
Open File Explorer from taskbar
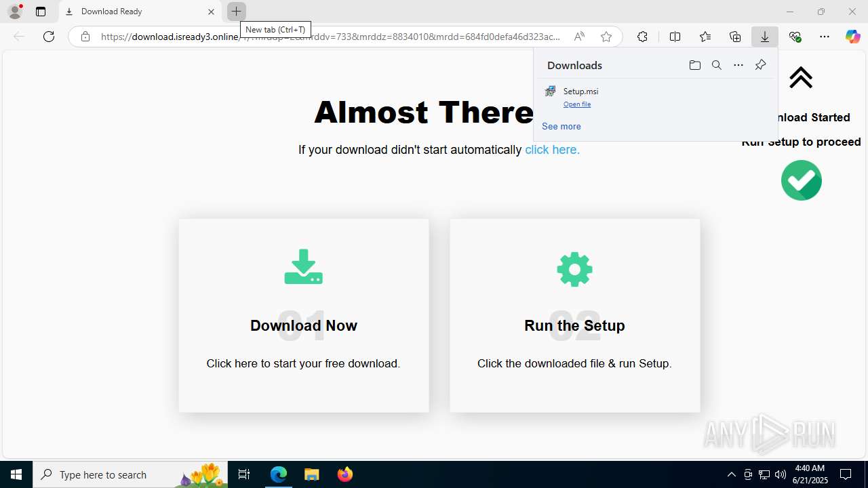coord(311,474)
